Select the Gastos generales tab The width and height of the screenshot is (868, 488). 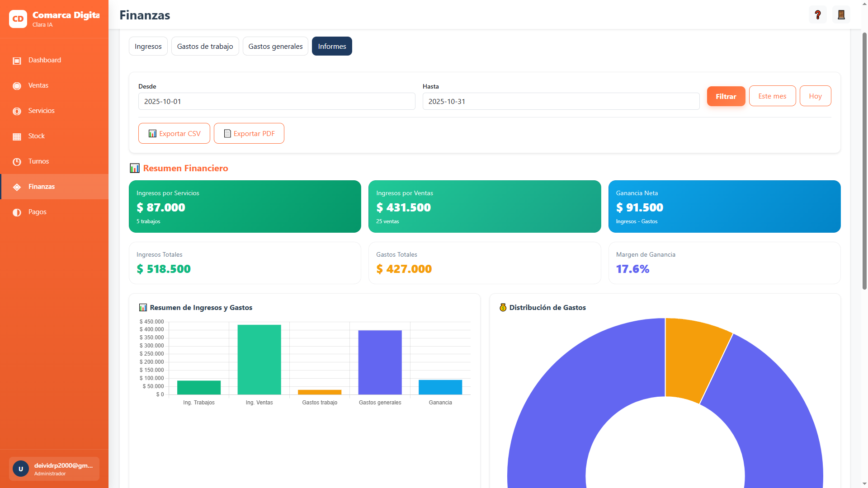click(x=275, y=46)
